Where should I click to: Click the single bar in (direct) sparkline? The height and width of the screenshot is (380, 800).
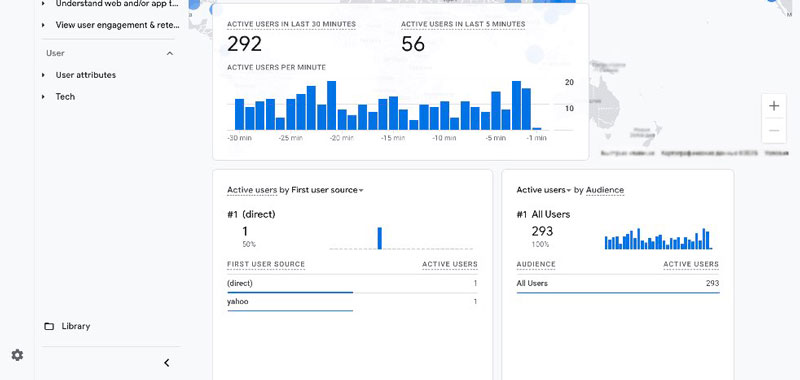(x=380, y=238)
